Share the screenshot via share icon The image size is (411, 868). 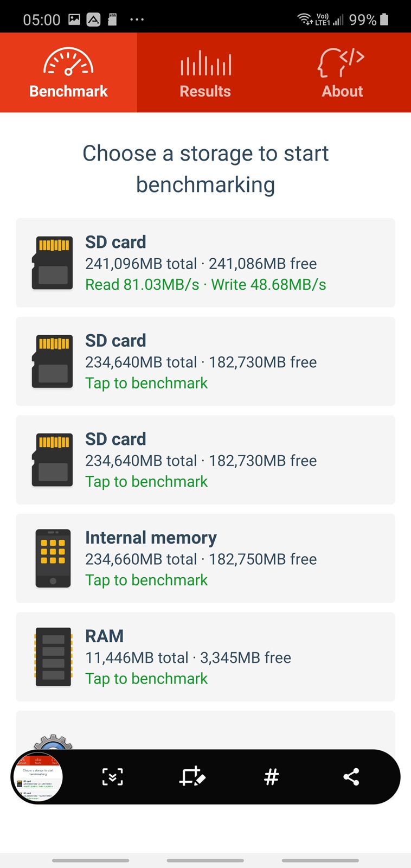(x=351, y=777)
